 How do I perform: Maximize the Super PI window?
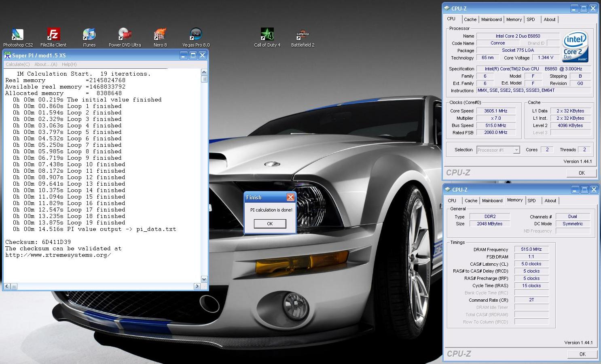[193, 55]
